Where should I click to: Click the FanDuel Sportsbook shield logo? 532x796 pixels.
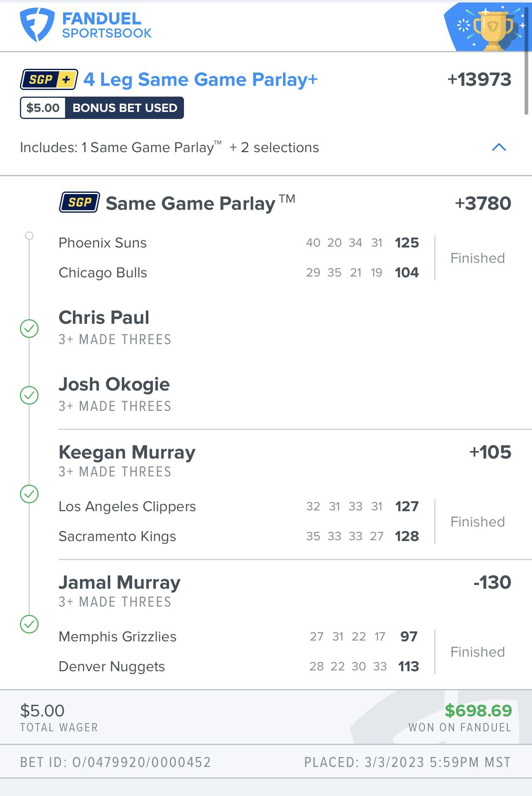(37, 25)
